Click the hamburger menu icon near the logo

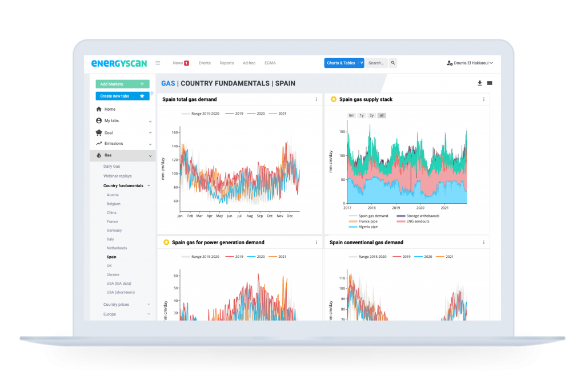(158, 63)
